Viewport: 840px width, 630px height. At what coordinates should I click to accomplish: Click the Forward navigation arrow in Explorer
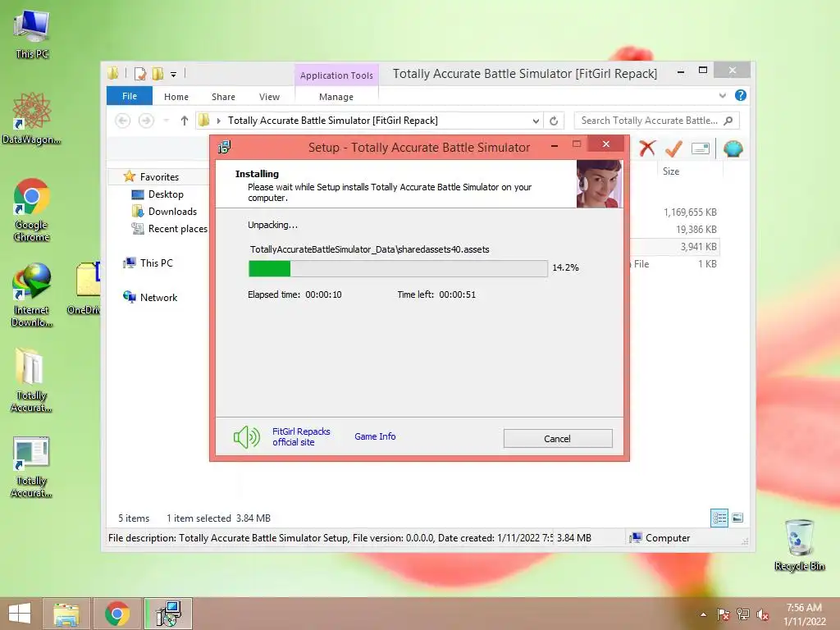click(x=146, y=121)
